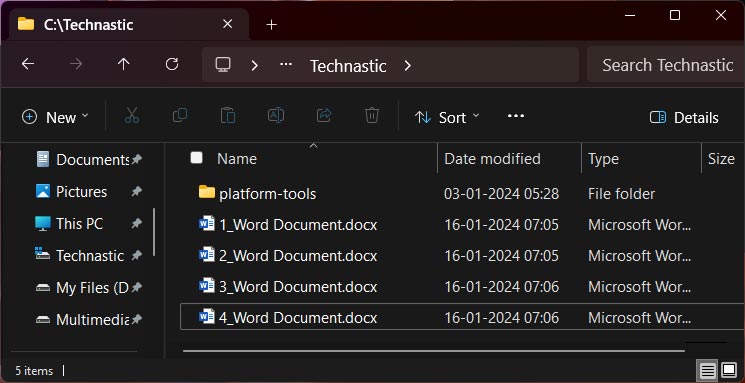Click the Copy icon in toolbar
The width and height of the screenshot is (745, 383).
[180, 115]
